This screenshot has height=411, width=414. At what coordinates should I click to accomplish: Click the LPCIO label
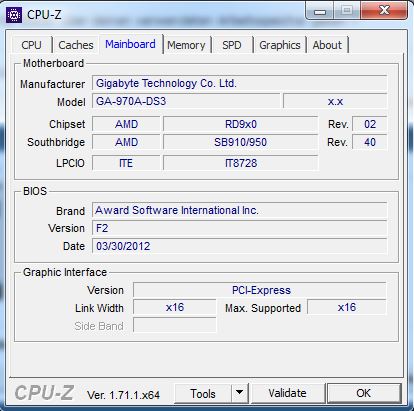(70, 163)
